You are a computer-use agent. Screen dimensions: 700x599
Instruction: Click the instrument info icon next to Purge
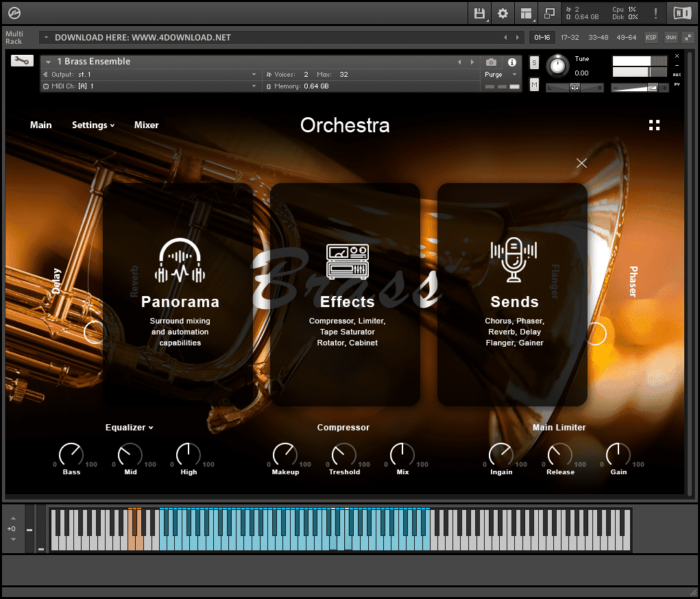512,62
